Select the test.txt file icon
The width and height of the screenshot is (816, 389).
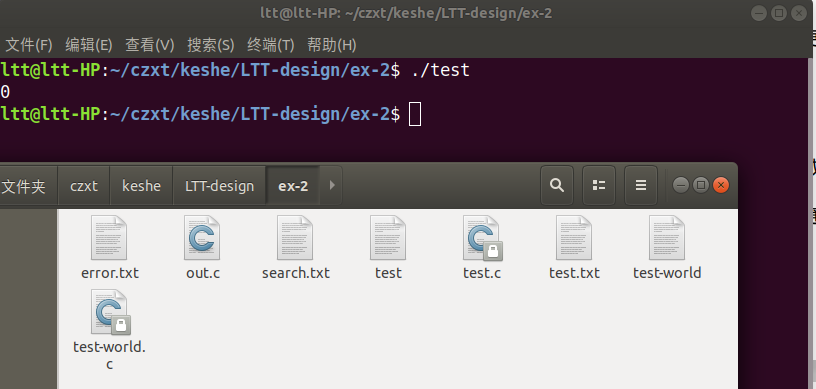coord(574,238)
